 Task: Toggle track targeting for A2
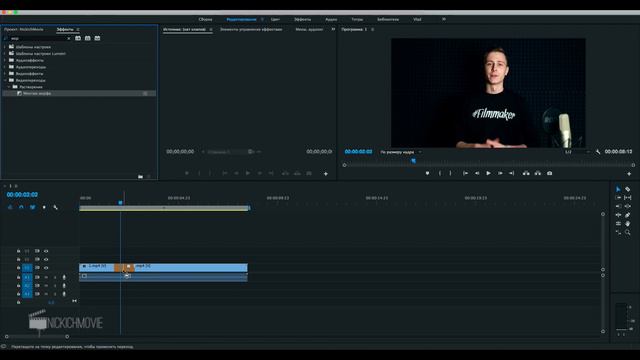(x=27, y=286)
